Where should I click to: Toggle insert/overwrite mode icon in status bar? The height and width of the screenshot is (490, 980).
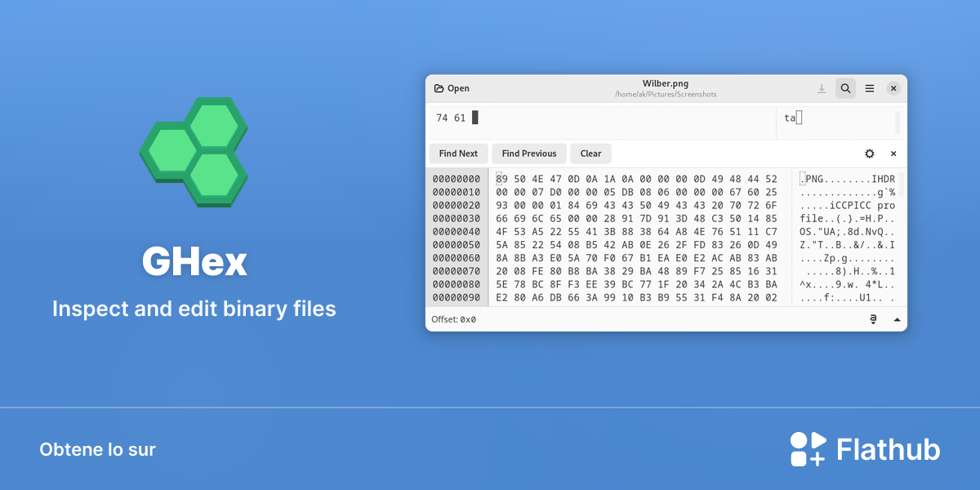(873, 319)
